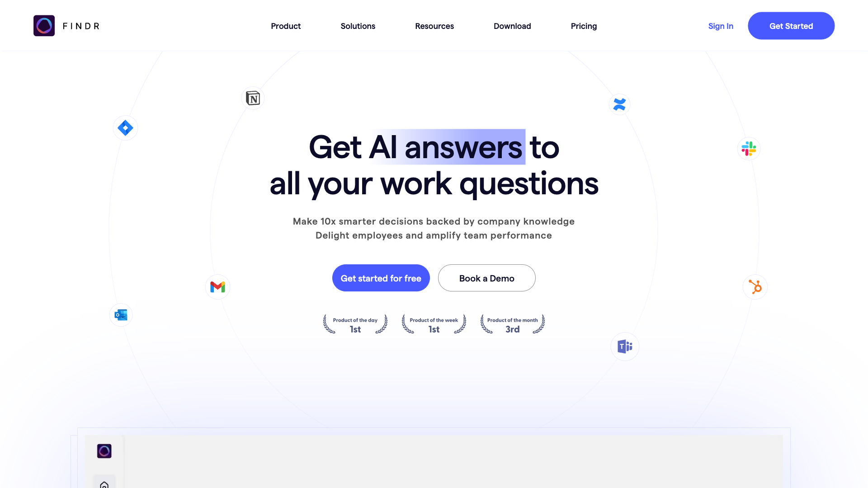868x488 pixels.
Task: Expand the Download dropdown
Action: 512,26
